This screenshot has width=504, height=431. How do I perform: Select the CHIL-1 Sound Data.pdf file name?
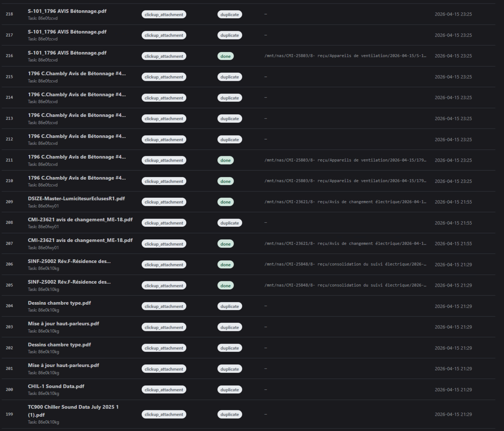coord(56,387)
